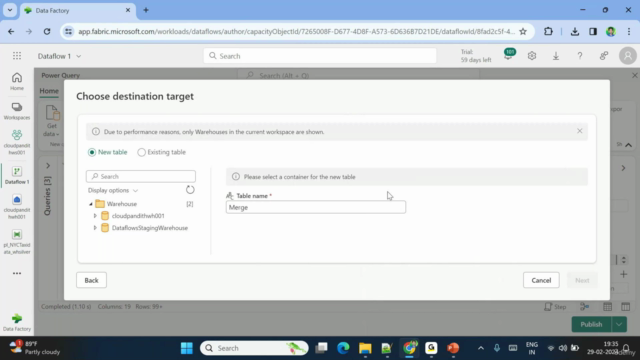Collapse the ribbon with up chevron
Viewport: 640px width, 360px height.
[629, 145]
